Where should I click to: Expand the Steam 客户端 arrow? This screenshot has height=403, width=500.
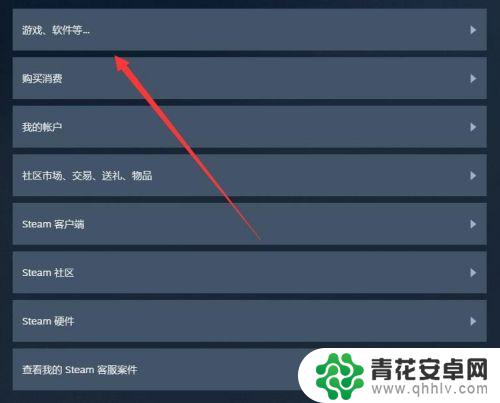473,224
